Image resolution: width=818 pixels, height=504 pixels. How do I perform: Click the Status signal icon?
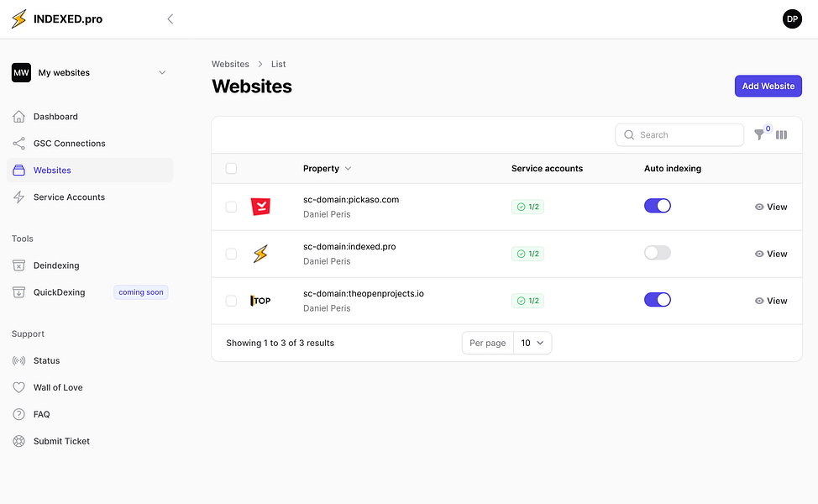point(18,360)
